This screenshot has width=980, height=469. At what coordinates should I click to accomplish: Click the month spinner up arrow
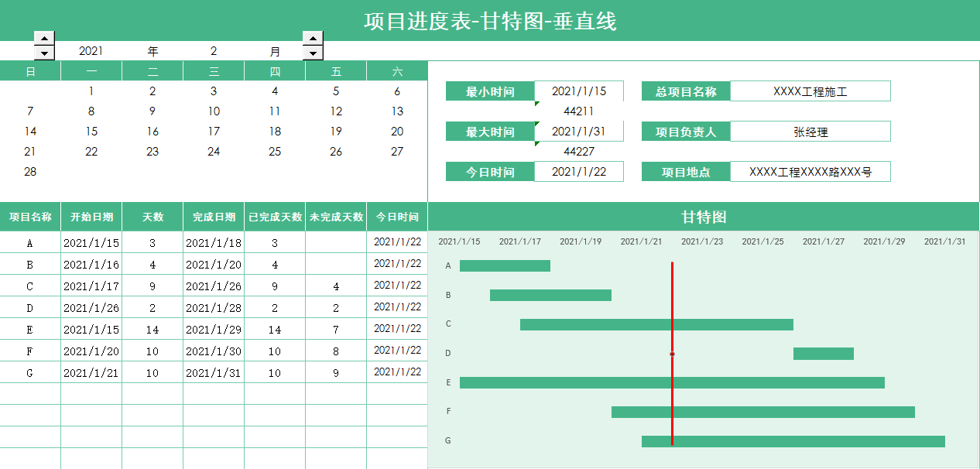(313, 38)
